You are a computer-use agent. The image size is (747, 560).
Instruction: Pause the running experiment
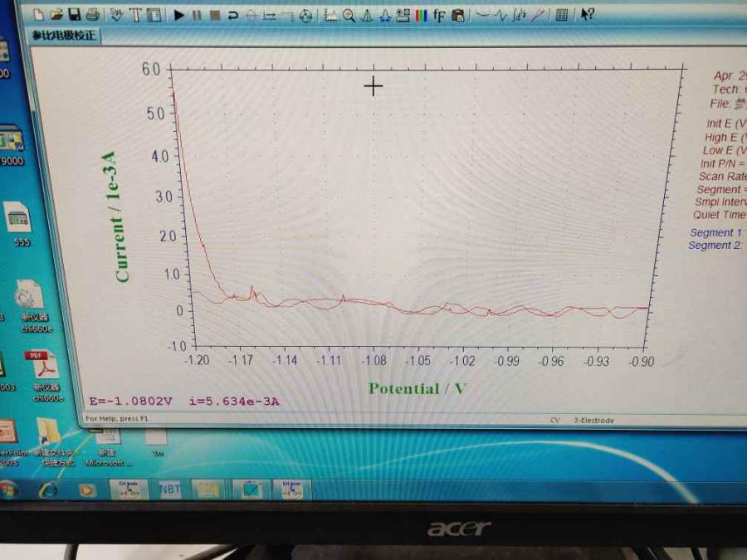(197, 15)
